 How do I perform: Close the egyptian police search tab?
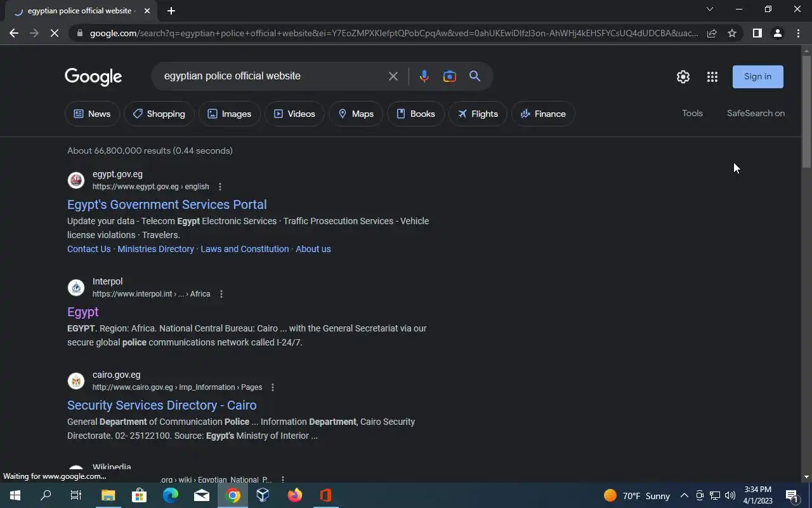tap(147, 11)
